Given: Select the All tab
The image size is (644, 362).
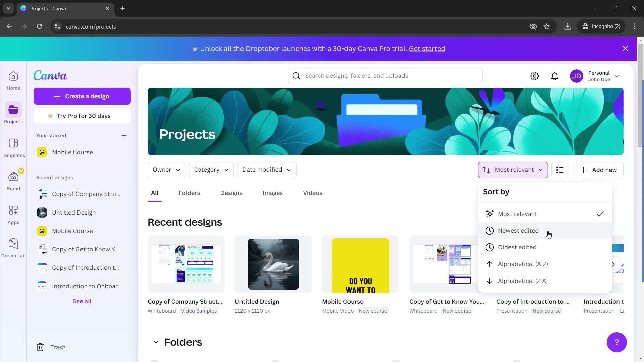Looking at the screenshot, I should coord(155,193).
